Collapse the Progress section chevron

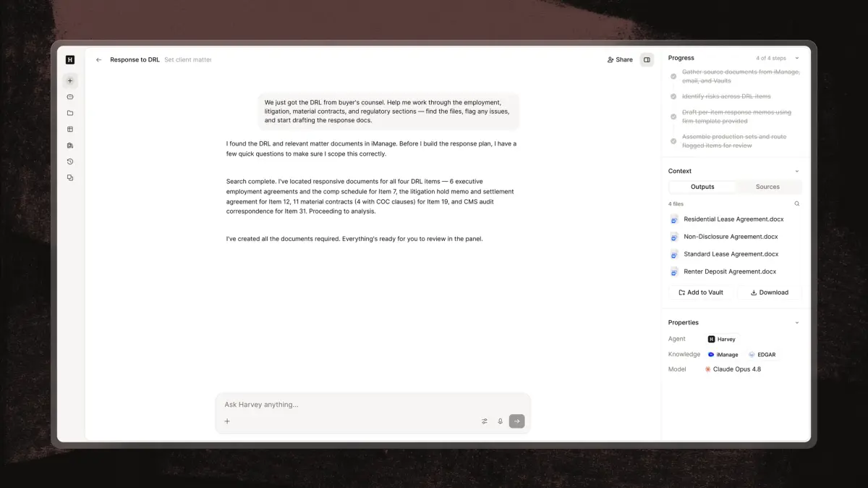(797, 58)
